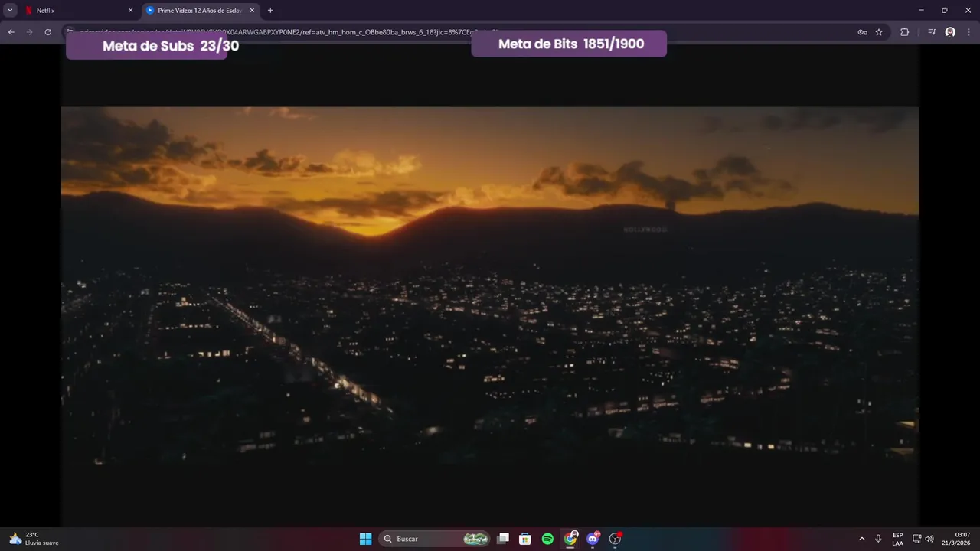The image size is (980, 551).
Task: Launch Microsoft Store from the taskbar
Action: pos(525,539)
